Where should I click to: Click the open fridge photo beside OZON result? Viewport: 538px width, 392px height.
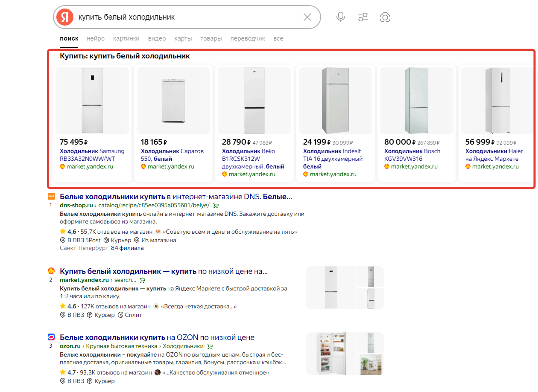(x=330, y=354)
